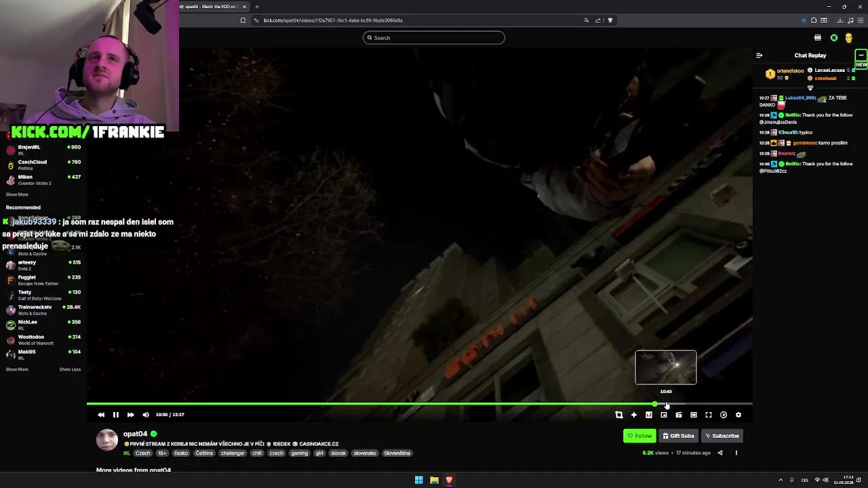The image size is (868, 488).
Task: Open the three-dot more options menu
Action: pyautogui.click(x=736, y=453)
